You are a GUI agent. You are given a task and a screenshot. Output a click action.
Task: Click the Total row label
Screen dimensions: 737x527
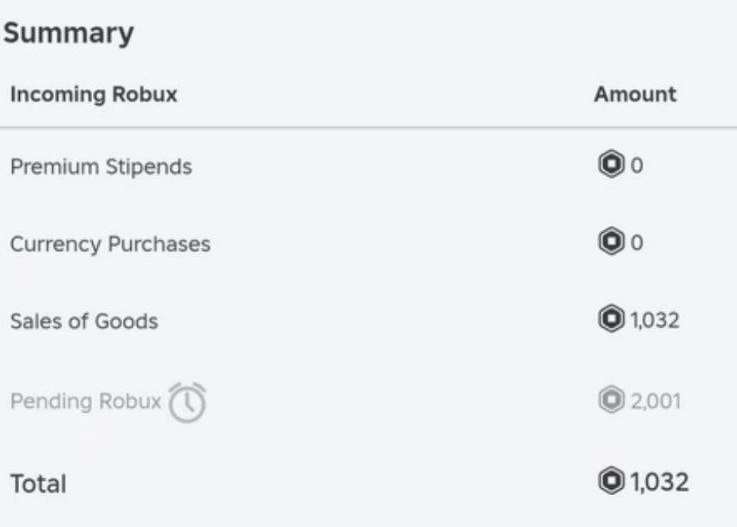(38, 484)
